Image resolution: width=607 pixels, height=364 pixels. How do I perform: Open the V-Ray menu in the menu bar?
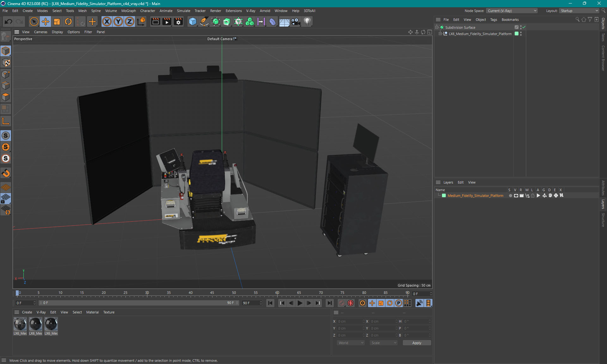tap(251, 11)
